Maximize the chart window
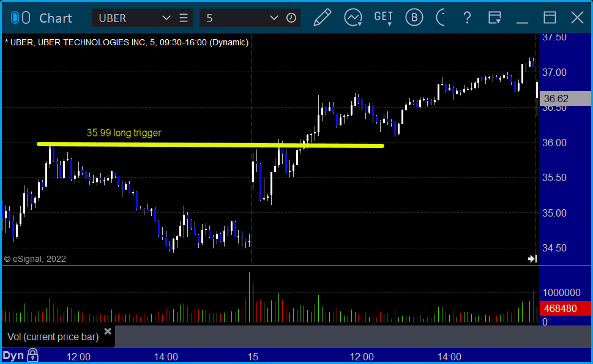 coord(550,18)
